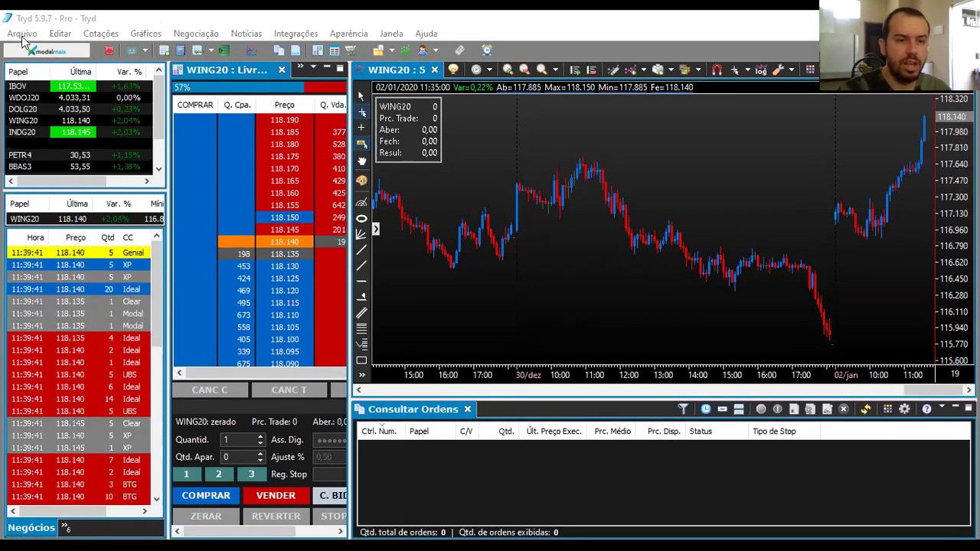The height and width of the screenshot is (551, 980).
Task: Open the Negócios tab overflow list
Action: [66, 527]
